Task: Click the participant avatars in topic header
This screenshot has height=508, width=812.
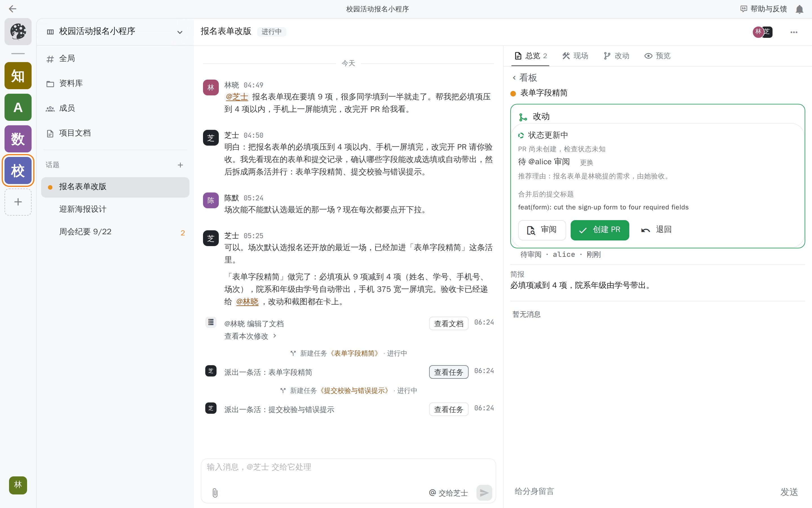Action: [x=762, y=32]
